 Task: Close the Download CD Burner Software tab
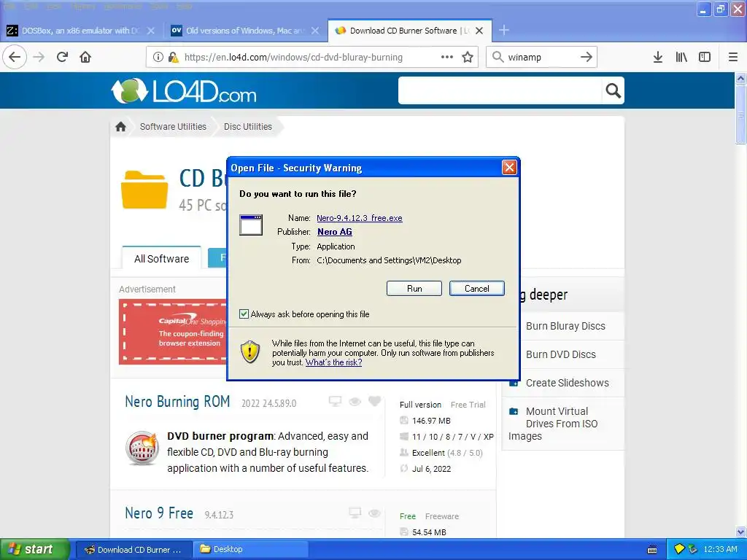(479, 31)
